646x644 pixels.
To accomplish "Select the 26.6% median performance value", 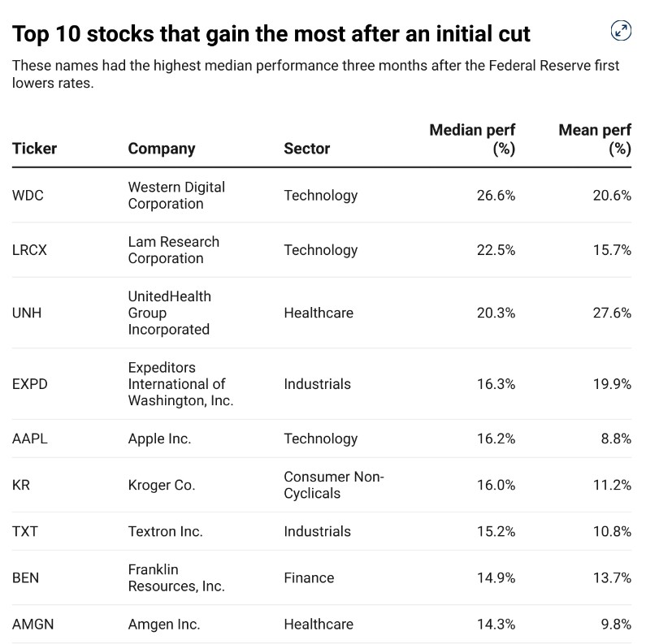I will tap(496, 196).
